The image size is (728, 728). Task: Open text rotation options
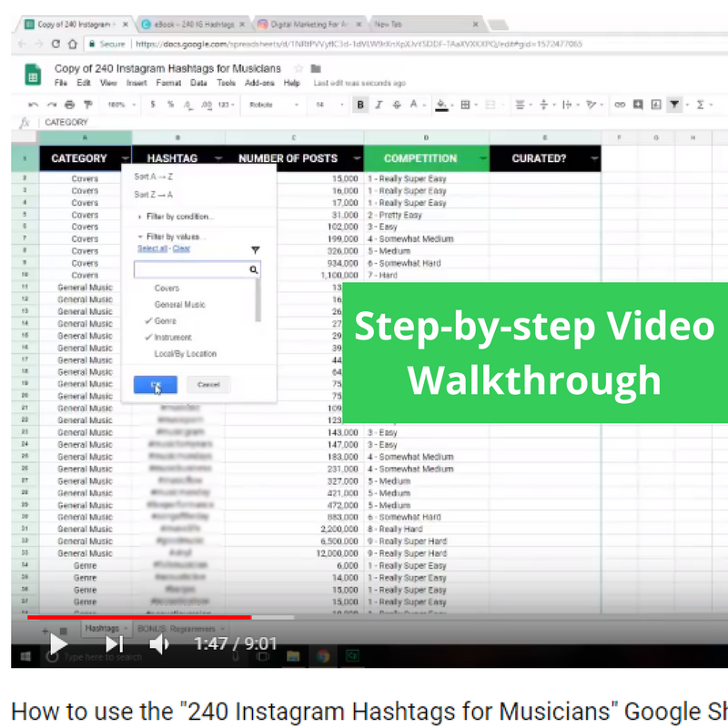click(591, 105)
